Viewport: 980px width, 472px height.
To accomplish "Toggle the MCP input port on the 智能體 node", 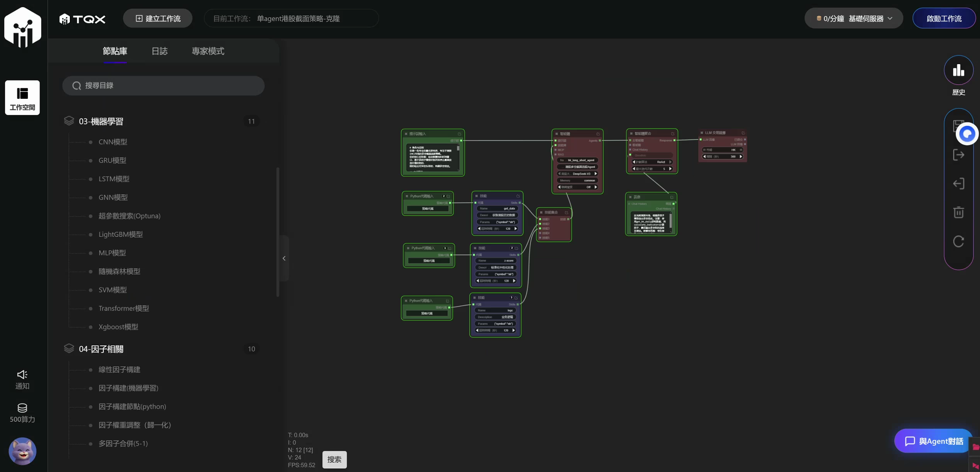I will click(x=555, y=150).
